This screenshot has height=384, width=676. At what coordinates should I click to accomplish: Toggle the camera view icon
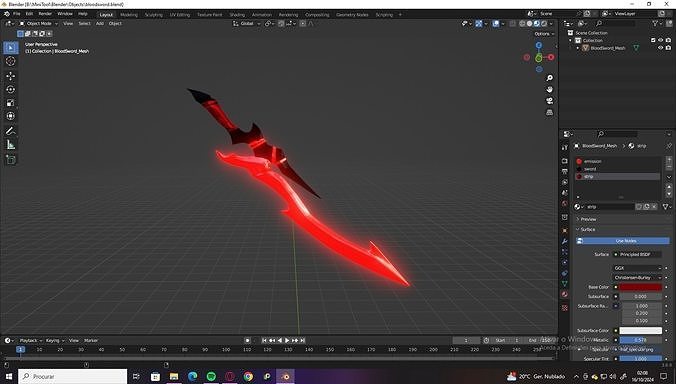click(549, 100)
